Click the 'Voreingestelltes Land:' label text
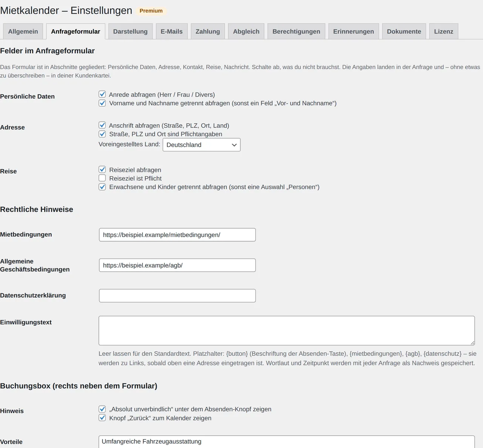483x448 pixels. [129, 144]
